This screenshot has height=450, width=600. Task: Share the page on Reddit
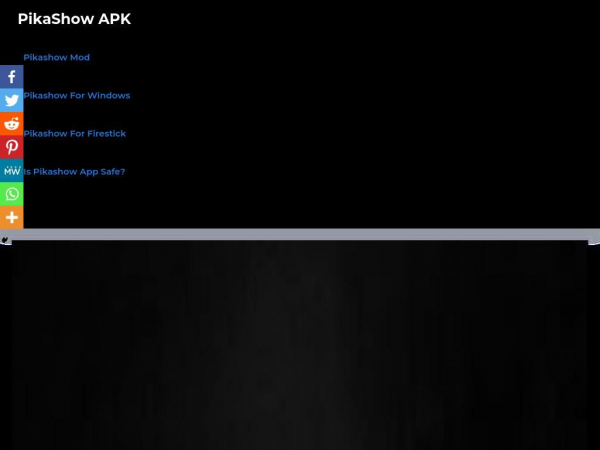(11, 124)
